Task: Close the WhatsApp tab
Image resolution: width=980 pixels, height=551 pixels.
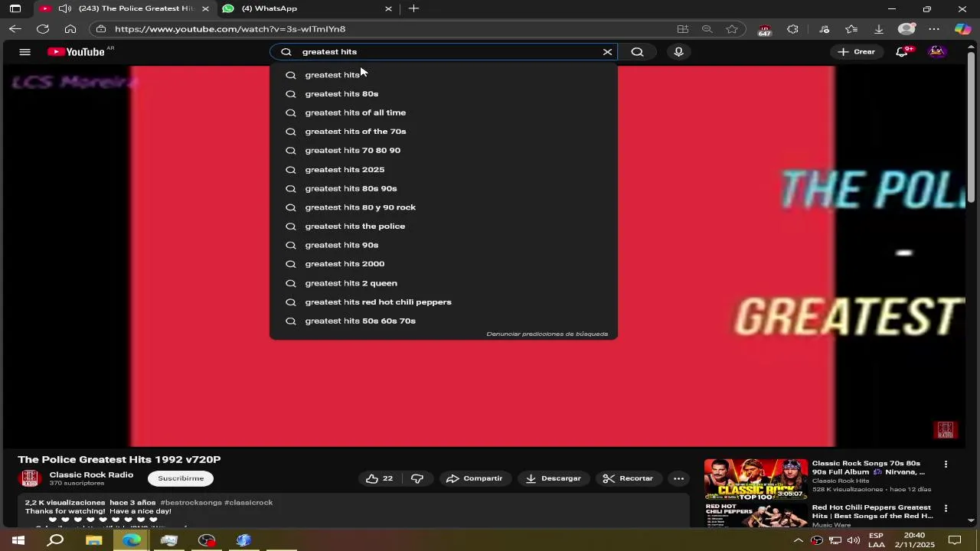Action: click(x=388, y=8)
